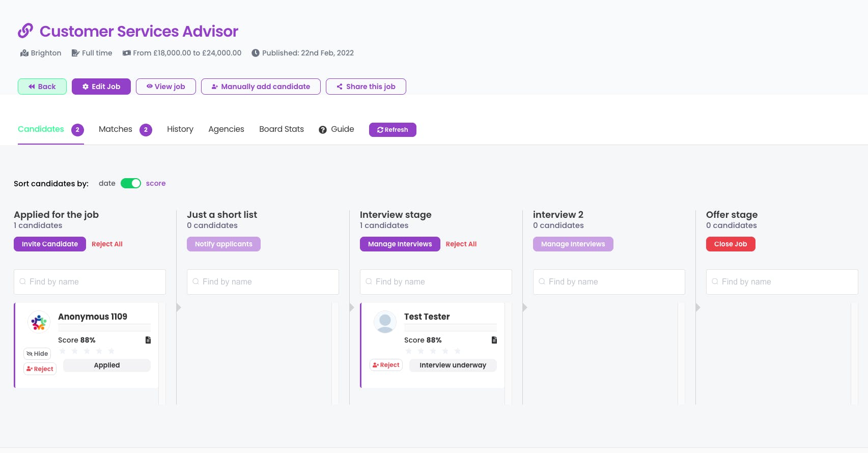The image size is (868, 453).
Task: Focus Find by name in Offer stage
Action: pos(782,282)
